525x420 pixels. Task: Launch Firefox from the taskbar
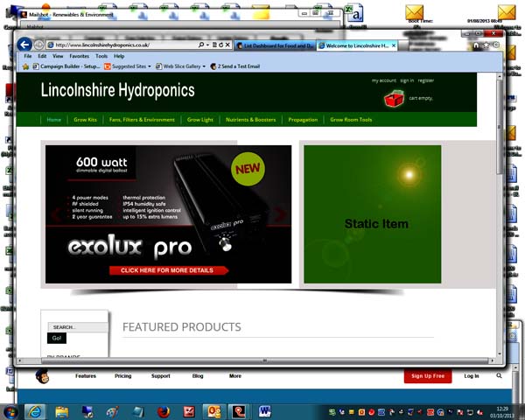(x=164, y=411)
